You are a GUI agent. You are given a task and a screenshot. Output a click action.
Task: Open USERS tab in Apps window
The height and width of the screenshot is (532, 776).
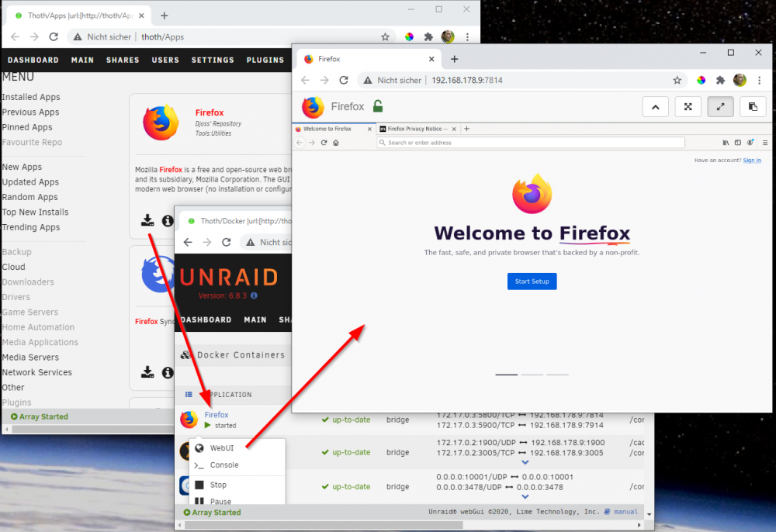point(165,60)
